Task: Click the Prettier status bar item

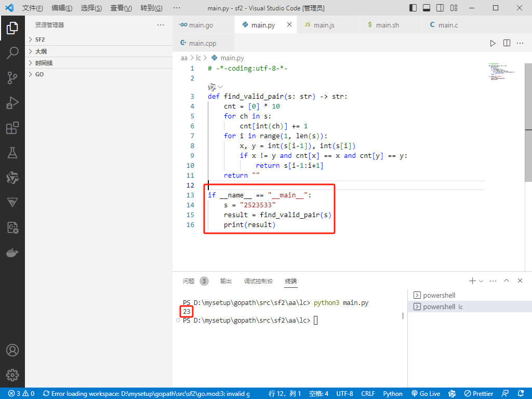Action: click(x=478, y=394)
